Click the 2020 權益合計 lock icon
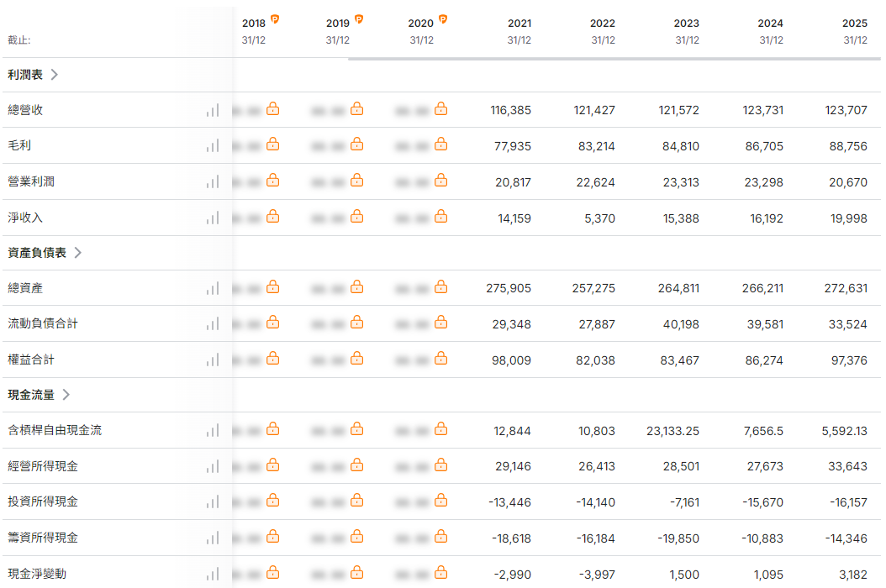Viewport: 886px width, 588px height. pyautogui.click(x=441, y=359)
